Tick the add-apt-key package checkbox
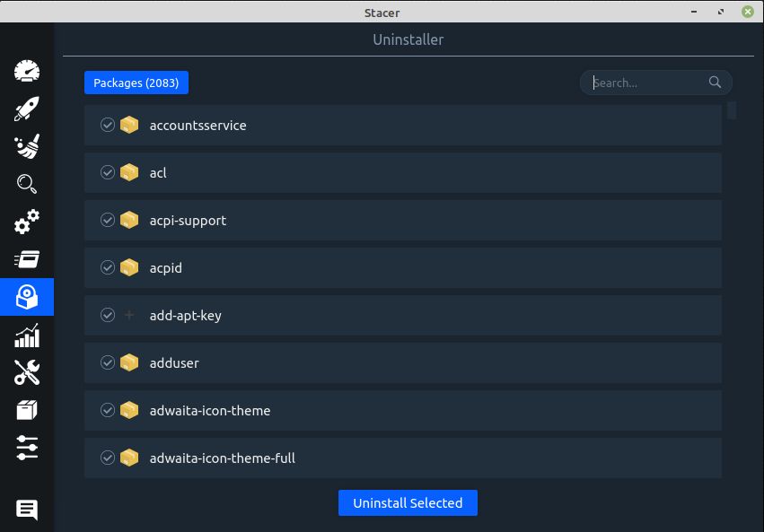This screenshot has width=764, height=532. coord(108,315)
